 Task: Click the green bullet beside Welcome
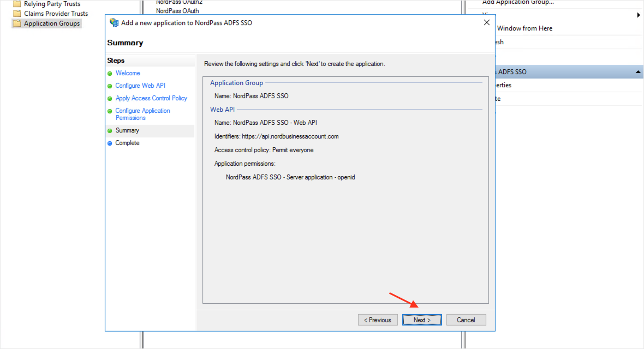point(110,74)
